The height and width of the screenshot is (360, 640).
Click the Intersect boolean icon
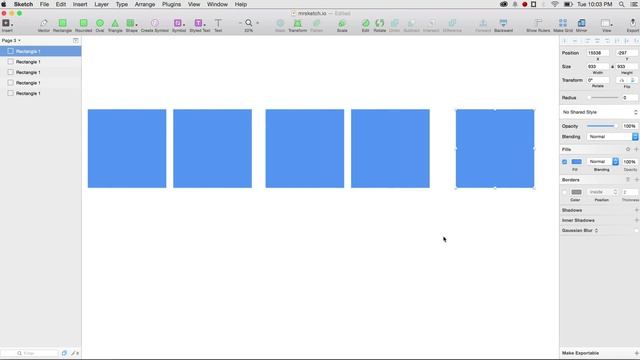pos(431,25)
